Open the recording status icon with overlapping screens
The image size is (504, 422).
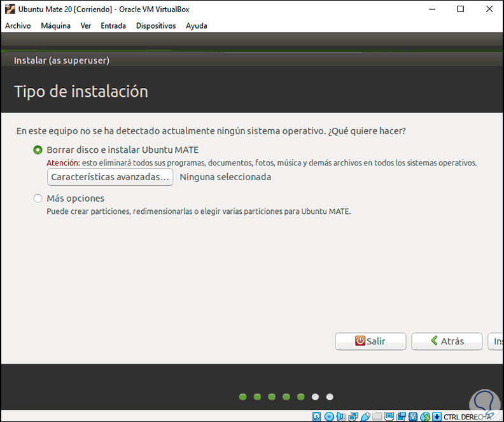point(401,416)
